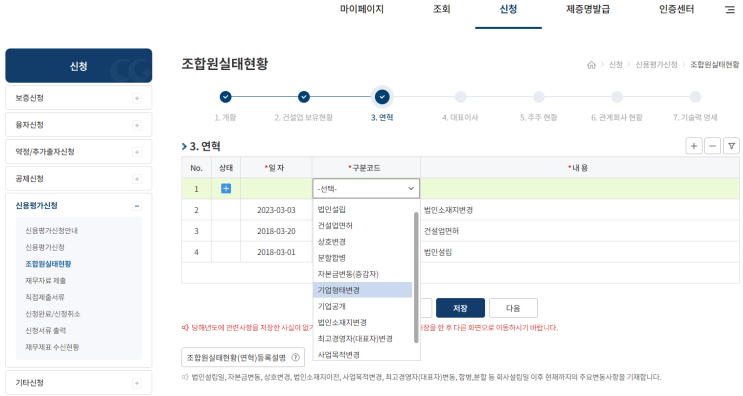Click step 4 대표이사 circle
743x396 pixels.
tap(460, 97)
